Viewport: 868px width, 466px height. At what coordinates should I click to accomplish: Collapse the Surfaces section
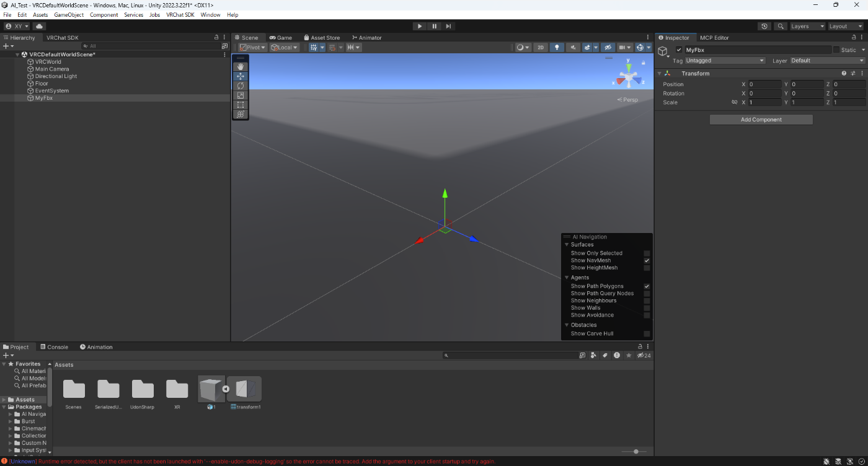(566, 245)
